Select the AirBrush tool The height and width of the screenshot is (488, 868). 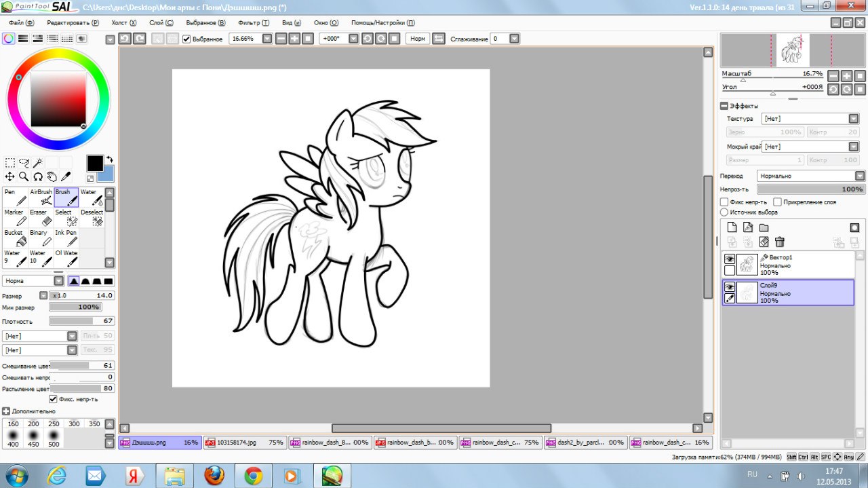[x=41, y=198]
